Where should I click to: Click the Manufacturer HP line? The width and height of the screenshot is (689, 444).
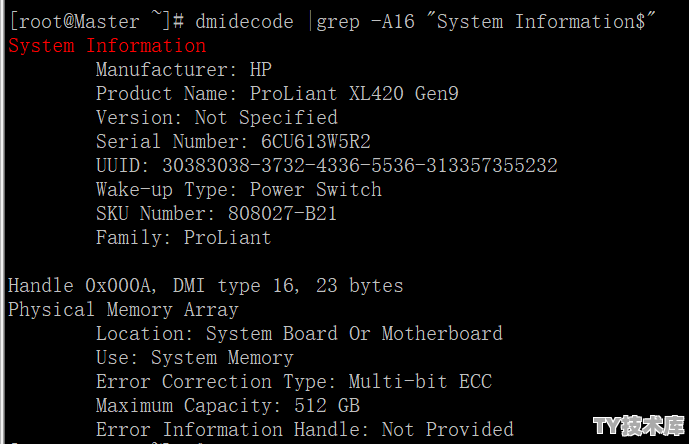click(x=184, y=70)
